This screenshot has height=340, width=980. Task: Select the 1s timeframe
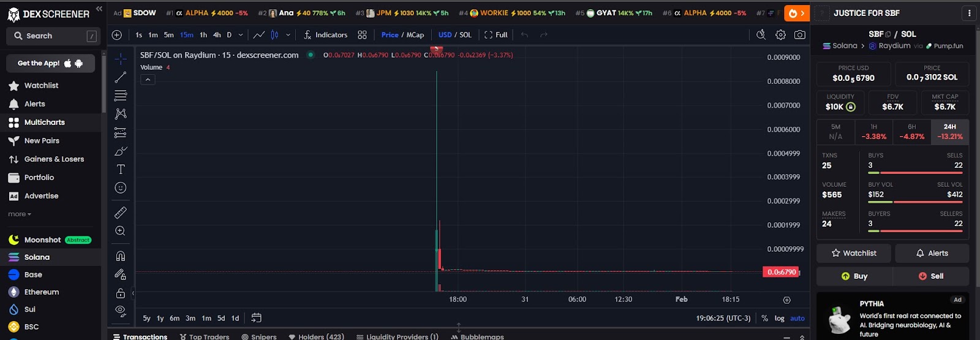point(139,35)
